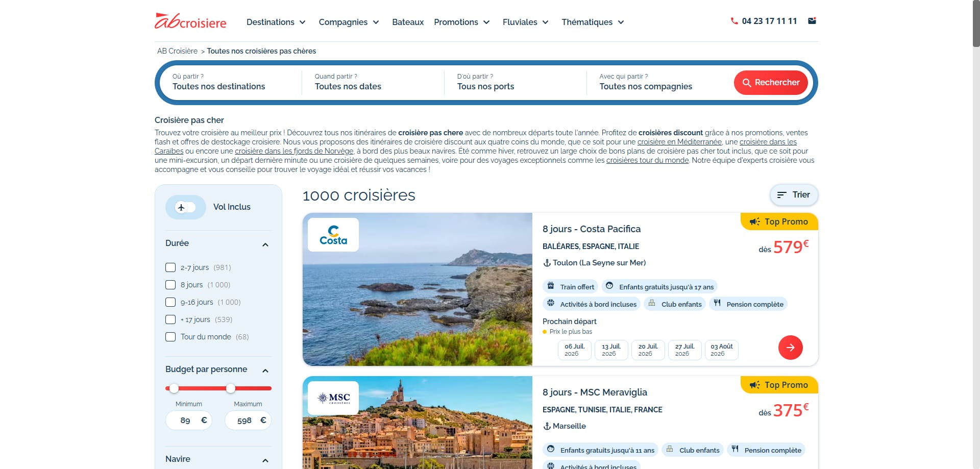Tick the Tour du monde checkbox
Viewport: 980px width, 469px height.
pyautogui.click(x=170, y=337)
